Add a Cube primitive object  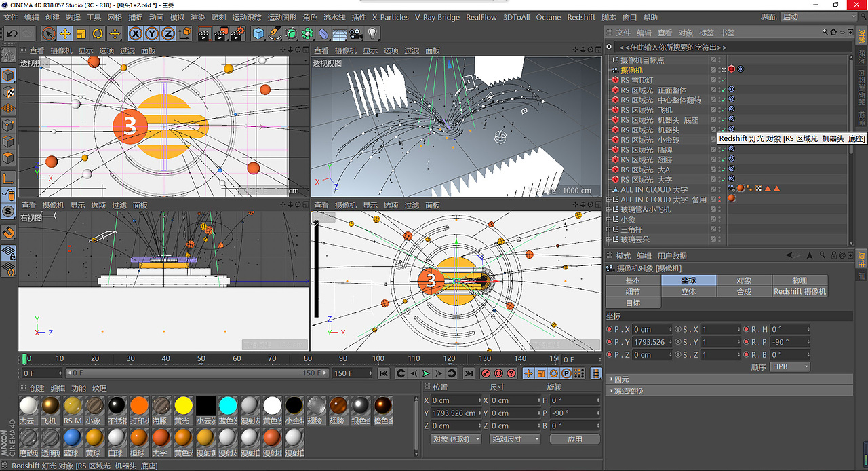(x=258, y=33)
